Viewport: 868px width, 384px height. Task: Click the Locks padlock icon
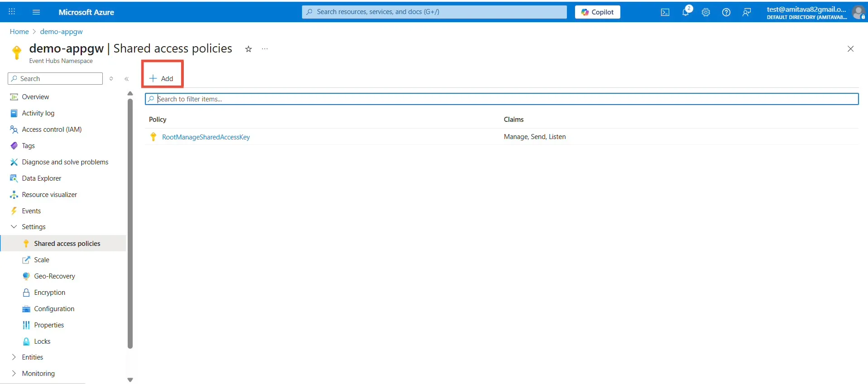tap(26, 341)
